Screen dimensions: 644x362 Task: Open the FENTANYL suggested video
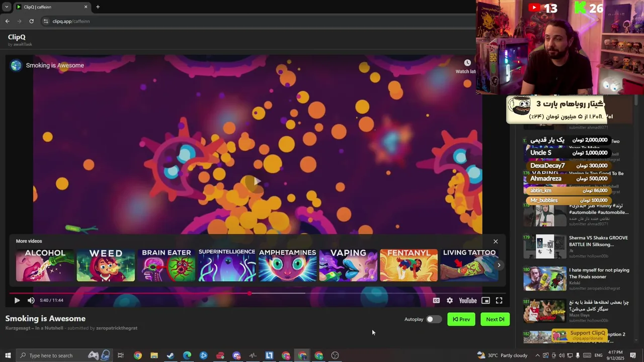coord(409,265)
